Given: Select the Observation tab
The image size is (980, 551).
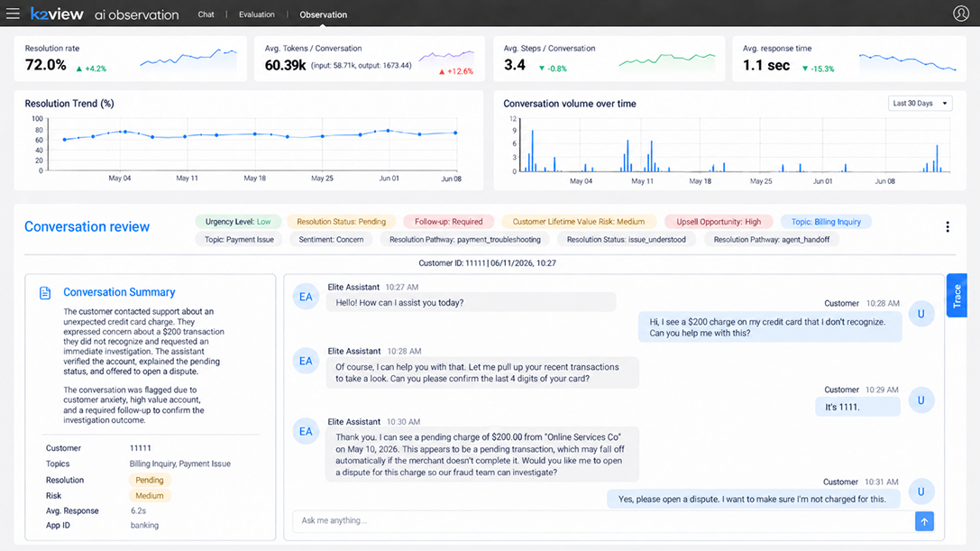Looking at the screenshot, I should [323, 14].
